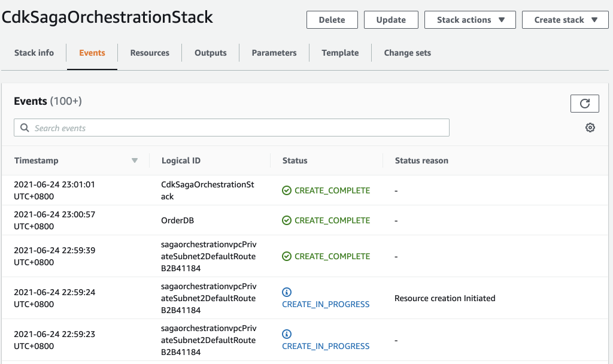The height and width of the screenshot is (364, 613).
Task: Switch to the Template tab
Action: (339, 53)
